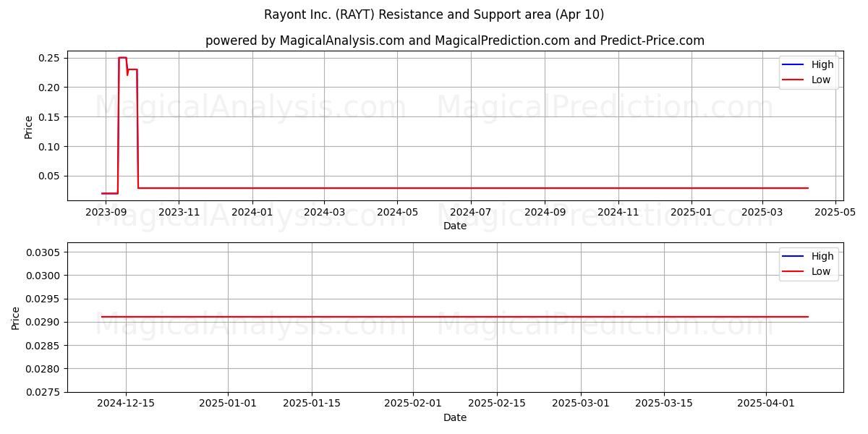The image size is (868, 434).
Task: Click the 0.10 tick on top chart price axis
Action: click(x=51, y=147)
